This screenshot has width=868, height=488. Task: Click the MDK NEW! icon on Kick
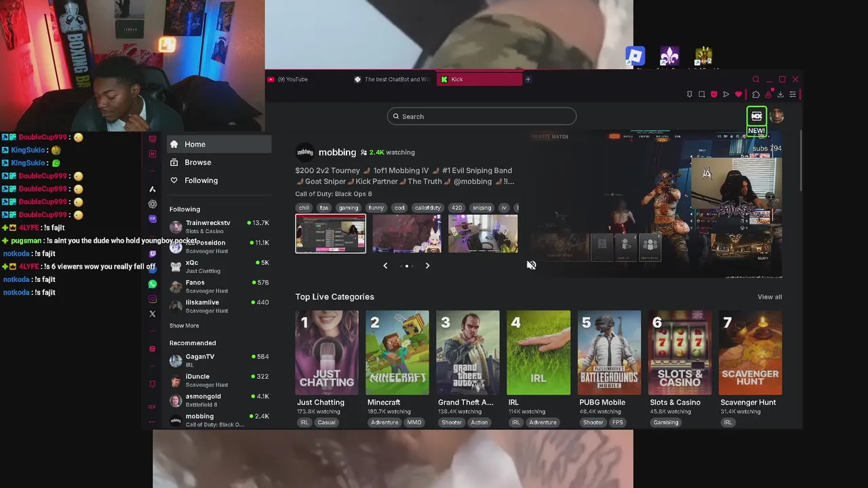point(757,120)
